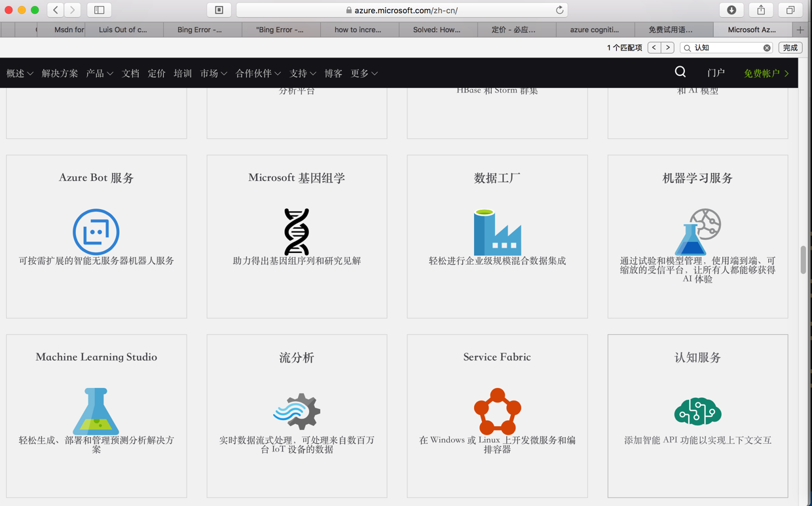Switch to the 'how to incre...' tab
The image size is (812, 506).
[x=358, y=29]
